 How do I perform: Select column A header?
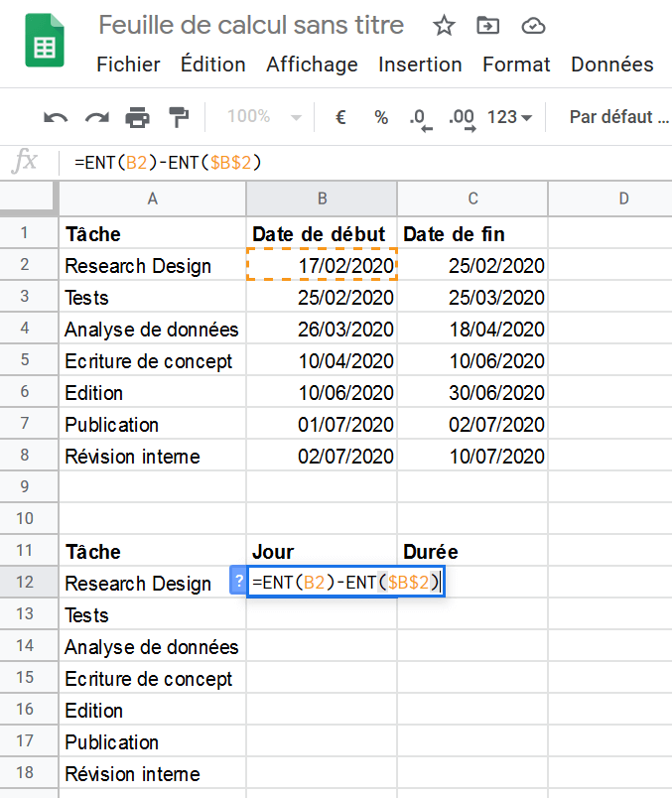tap(152, 199)
